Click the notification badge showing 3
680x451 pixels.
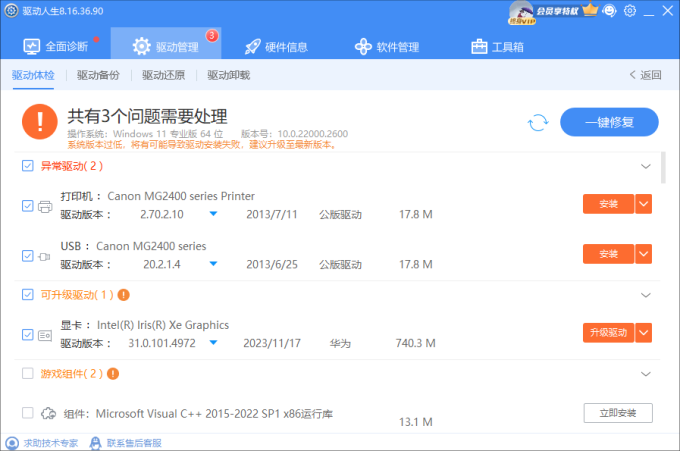point(212,35)
